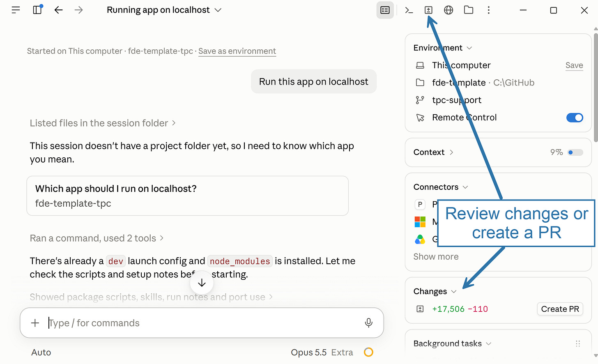Click the 9% context usage meter
Screen dimensions: 598x364
tap(566, 152)
